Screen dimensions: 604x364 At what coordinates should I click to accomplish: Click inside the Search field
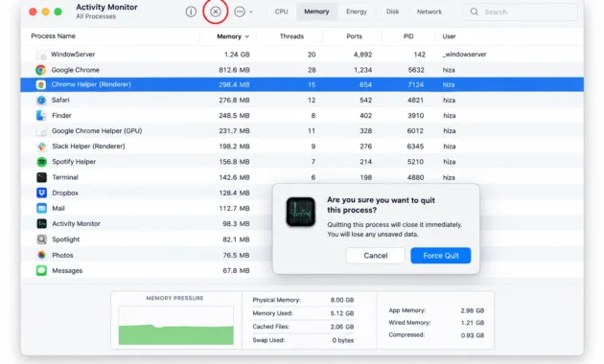click(x=520, y=11)
